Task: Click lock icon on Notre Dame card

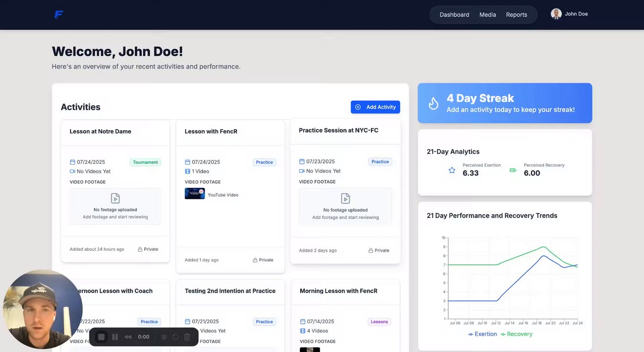Action: (140, 249)
